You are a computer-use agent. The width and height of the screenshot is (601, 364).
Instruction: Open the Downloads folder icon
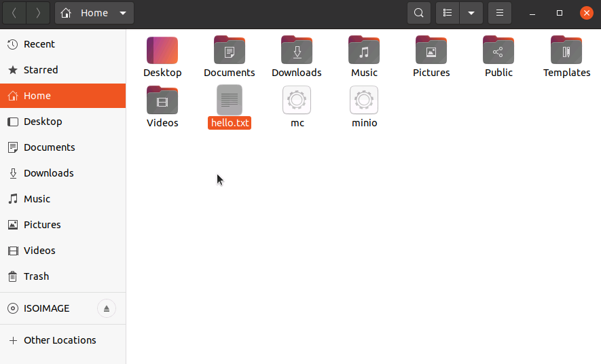pyautogui.click(x=297, y=51)
